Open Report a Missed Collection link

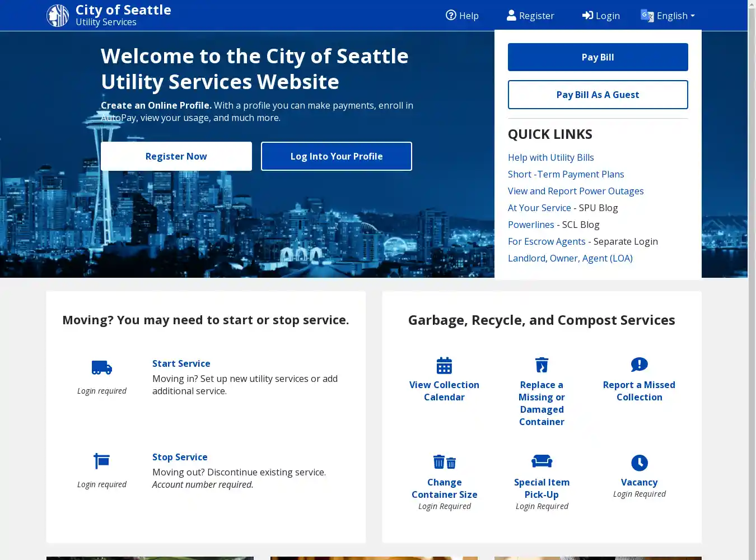tap(639, 391)
